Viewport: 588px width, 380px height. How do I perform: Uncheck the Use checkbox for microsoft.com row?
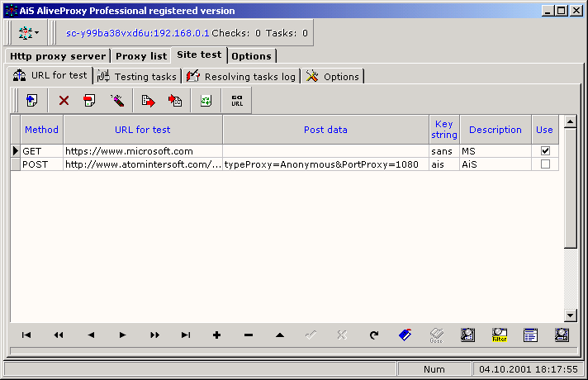point(545,151)
